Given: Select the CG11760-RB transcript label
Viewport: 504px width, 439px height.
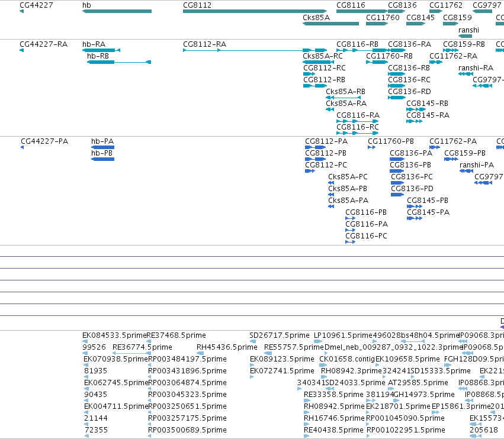Looking at the screenshot, I should 389,56.
